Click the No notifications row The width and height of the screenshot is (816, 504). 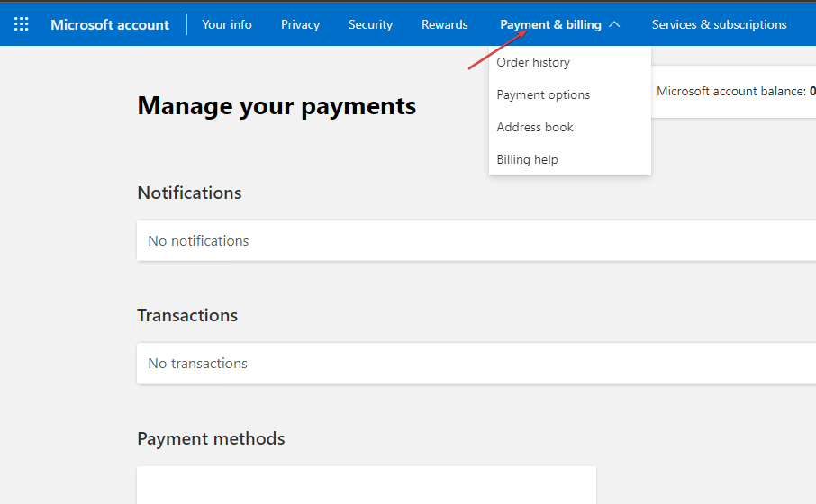[476, 241]
